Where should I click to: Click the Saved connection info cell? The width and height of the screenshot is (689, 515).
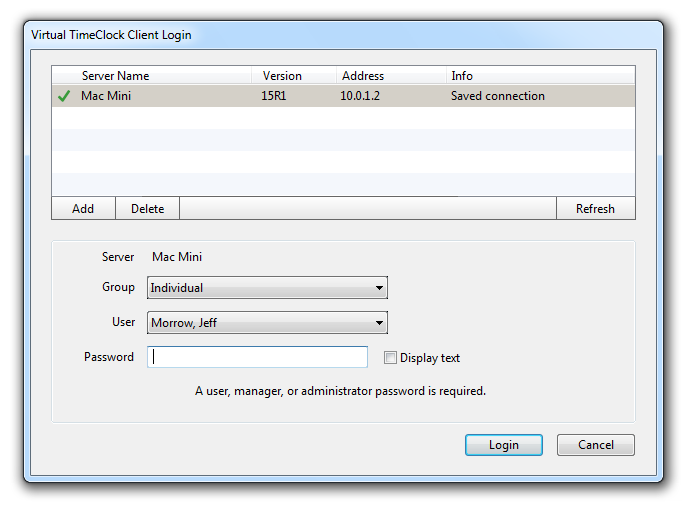498,96
